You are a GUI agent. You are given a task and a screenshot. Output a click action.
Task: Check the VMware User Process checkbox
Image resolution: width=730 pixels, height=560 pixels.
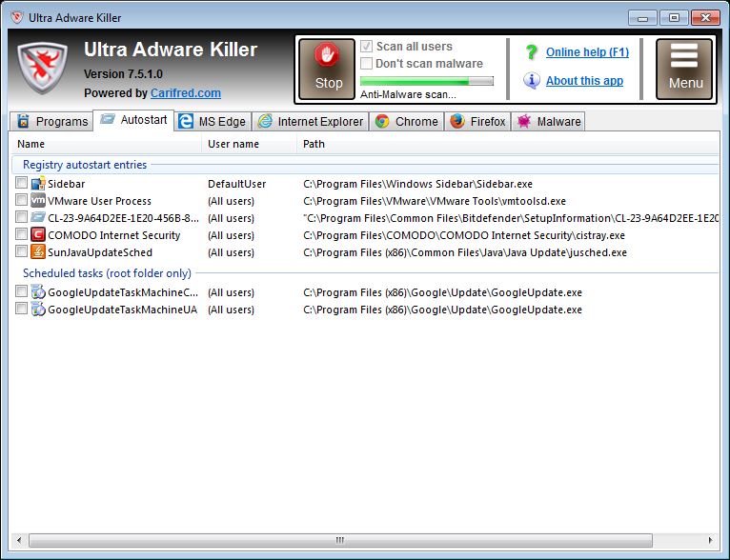(21, 200)
